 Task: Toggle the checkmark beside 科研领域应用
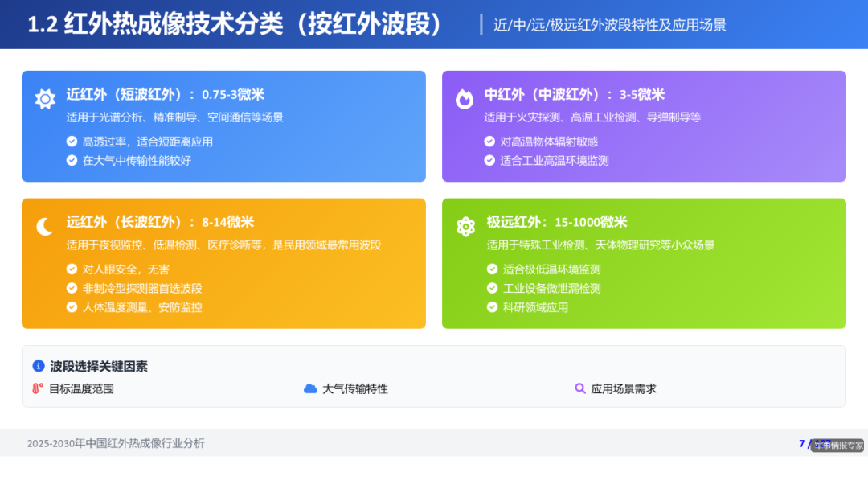[491, 306]
